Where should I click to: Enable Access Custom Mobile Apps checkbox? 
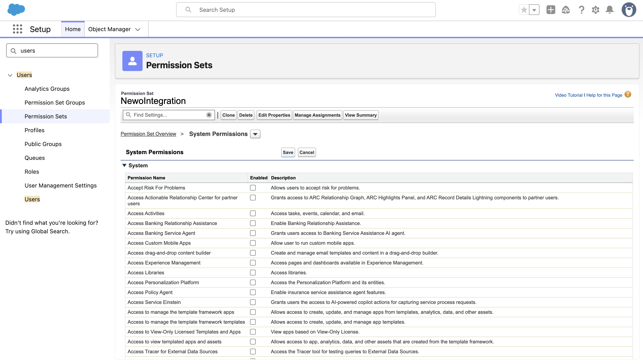click(253, 243)
